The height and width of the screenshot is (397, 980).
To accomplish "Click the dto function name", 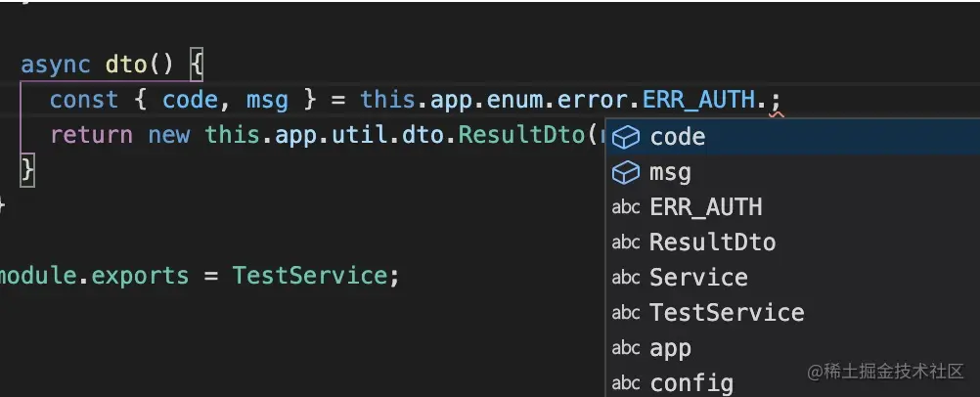I will (125, 65).
